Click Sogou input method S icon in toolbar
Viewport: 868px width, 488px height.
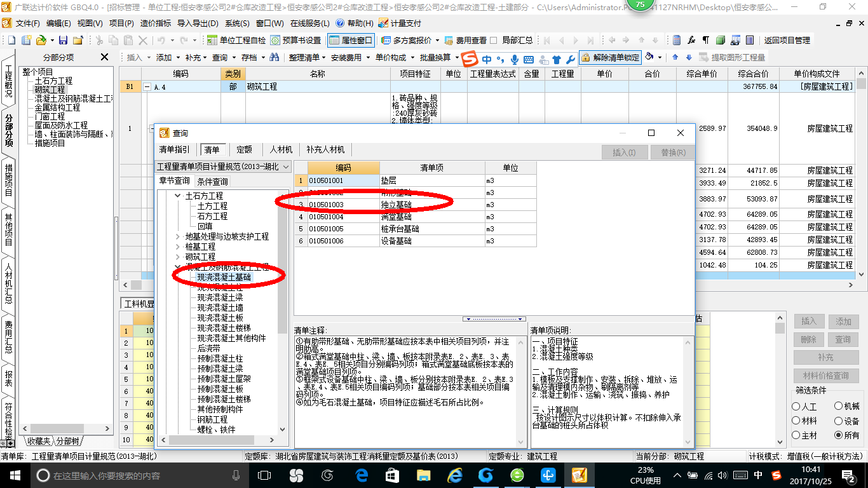click(469, 58)
